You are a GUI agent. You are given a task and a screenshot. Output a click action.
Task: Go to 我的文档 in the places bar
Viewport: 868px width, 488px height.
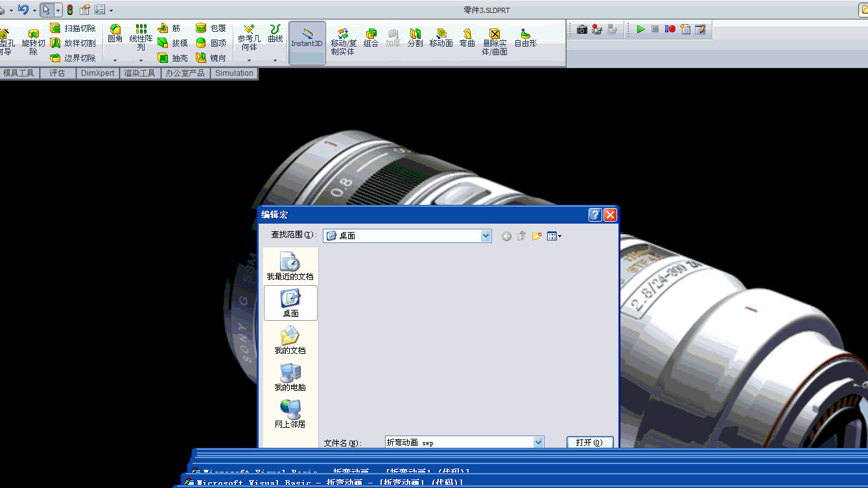coord(290,340)
